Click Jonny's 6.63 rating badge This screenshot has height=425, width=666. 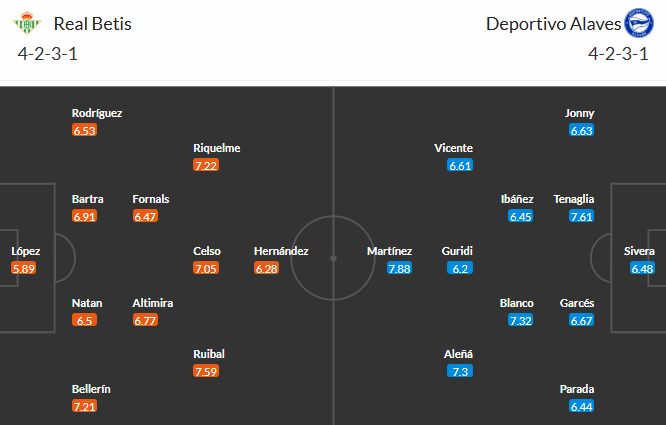(581, 130)
